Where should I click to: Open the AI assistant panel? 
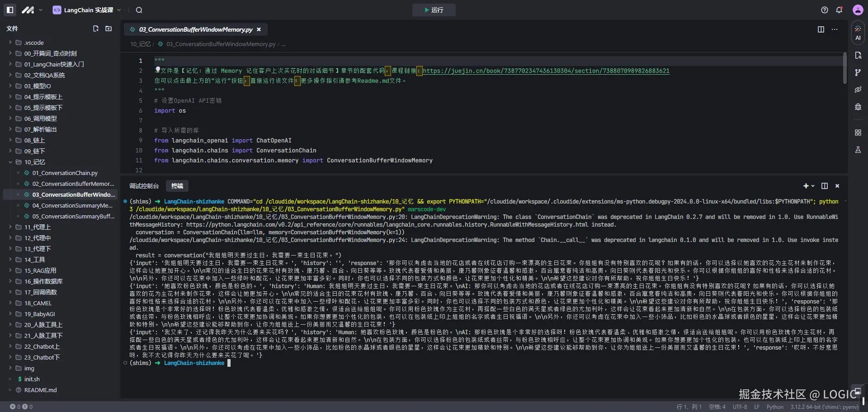pyautogui.click(x=858, y=33)
